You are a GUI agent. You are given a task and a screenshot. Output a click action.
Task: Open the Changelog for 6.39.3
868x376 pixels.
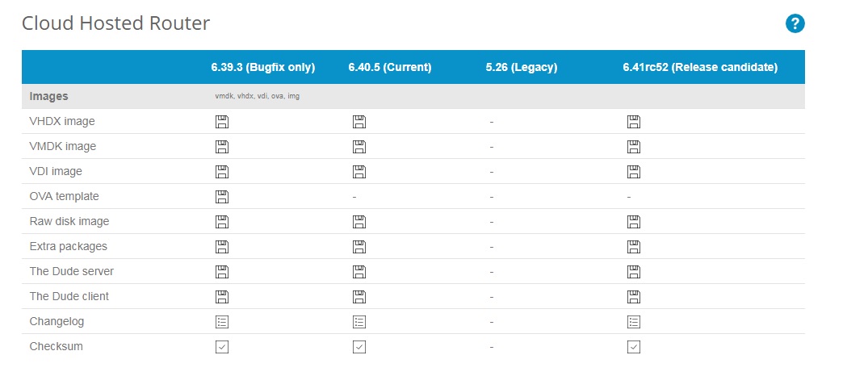[x=221, y=322]
